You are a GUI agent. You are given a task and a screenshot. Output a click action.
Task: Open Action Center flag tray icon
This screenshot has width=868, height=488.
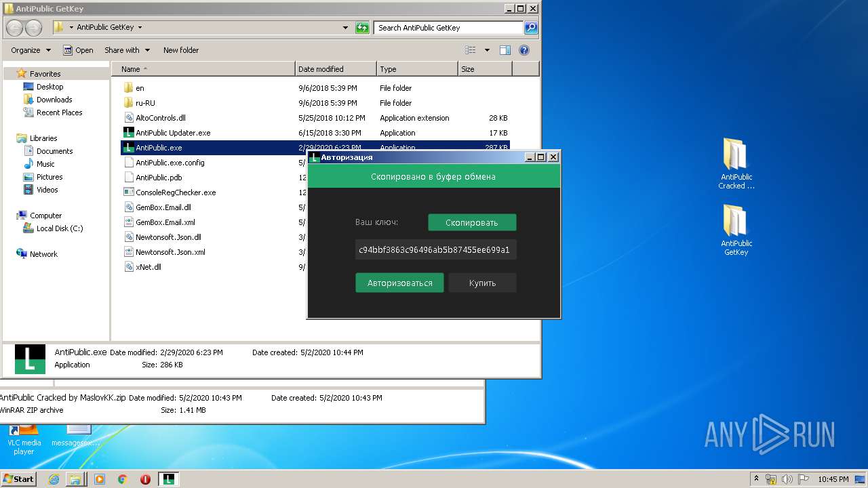804,479
